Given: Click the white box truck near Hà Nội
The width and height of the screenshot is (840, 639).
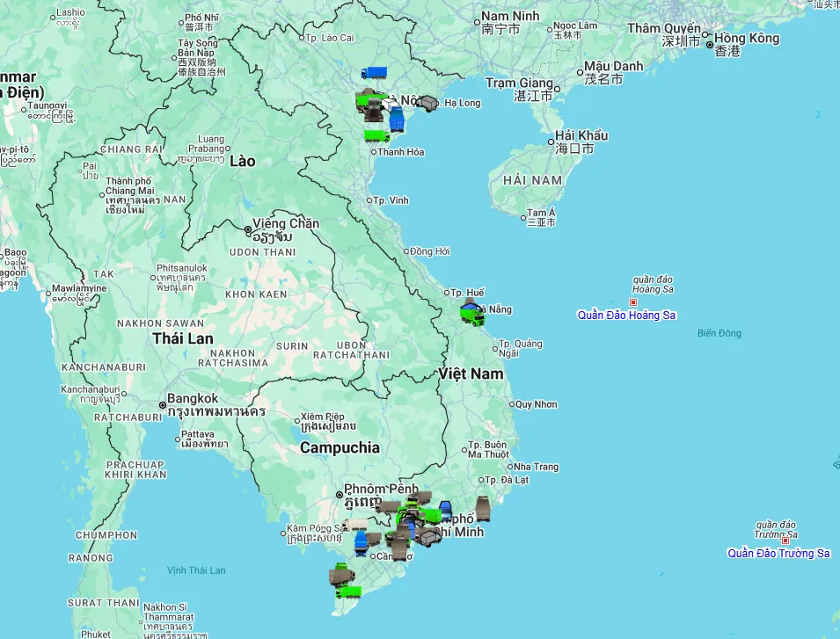Looking at the screenshot, I should [x=390, y=105].
